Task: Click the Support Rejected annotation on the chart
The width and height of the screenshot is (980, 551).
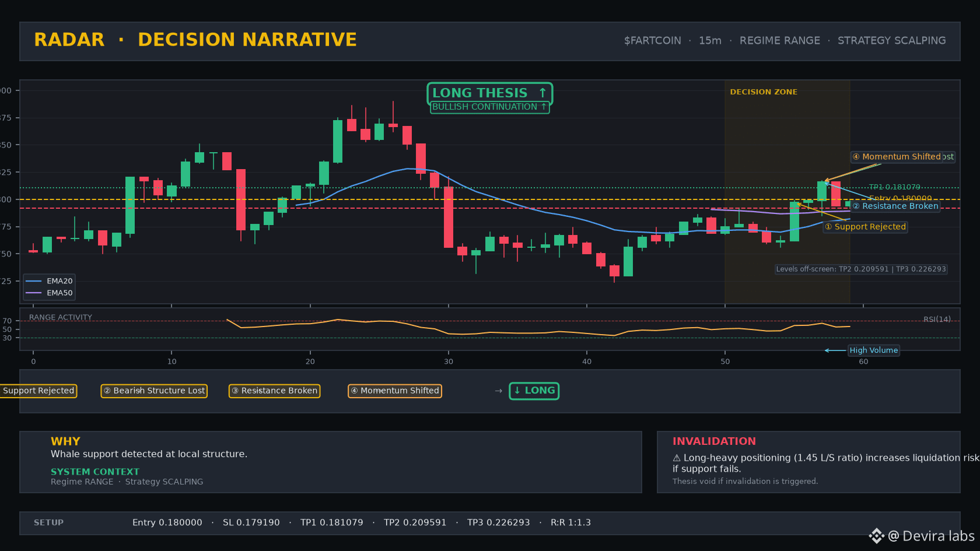Action: (865, 227)
